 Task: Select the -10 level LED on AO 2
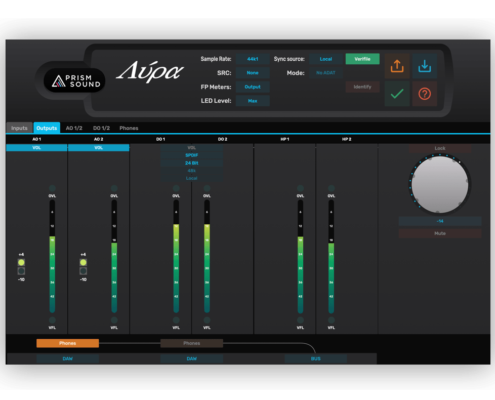(83, 271)
